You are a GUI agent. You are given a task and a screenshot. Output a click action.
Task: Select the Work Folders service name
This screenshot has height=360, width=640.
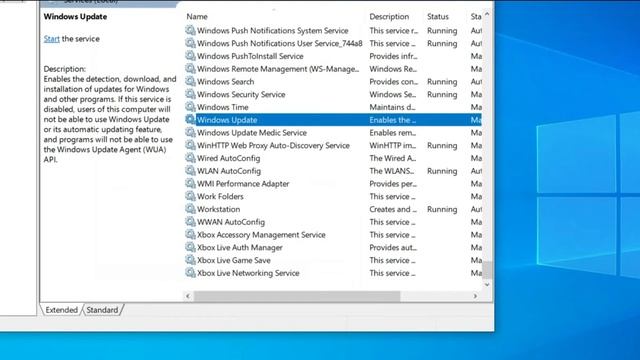tap(220, 196)
